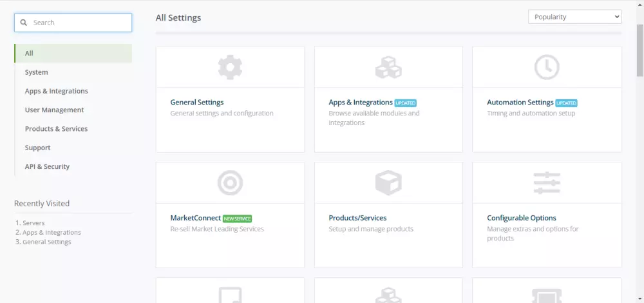Filter by Products & Services category
This screenshot has height=303, width=644.
[57, 129]
